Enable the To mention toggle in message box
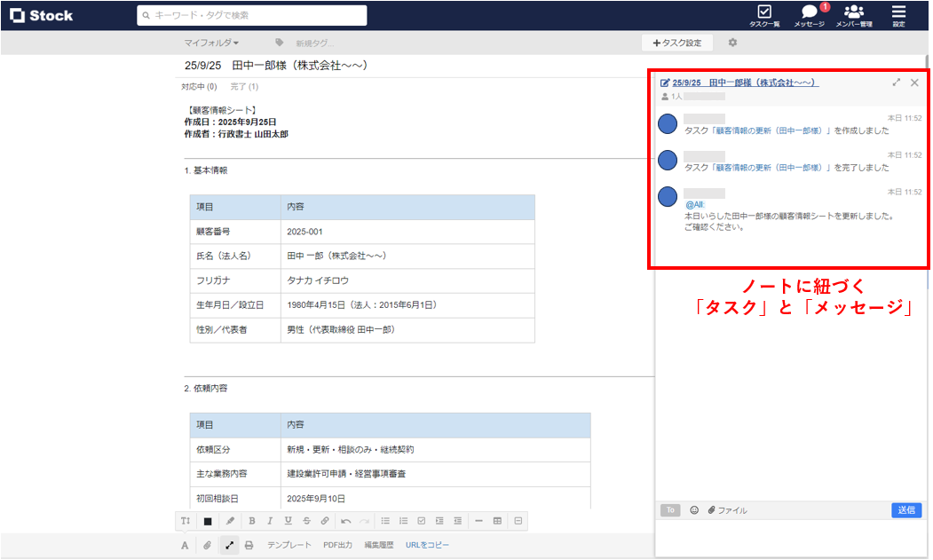This screenshot has width=933, height=560. pos(670,509)
